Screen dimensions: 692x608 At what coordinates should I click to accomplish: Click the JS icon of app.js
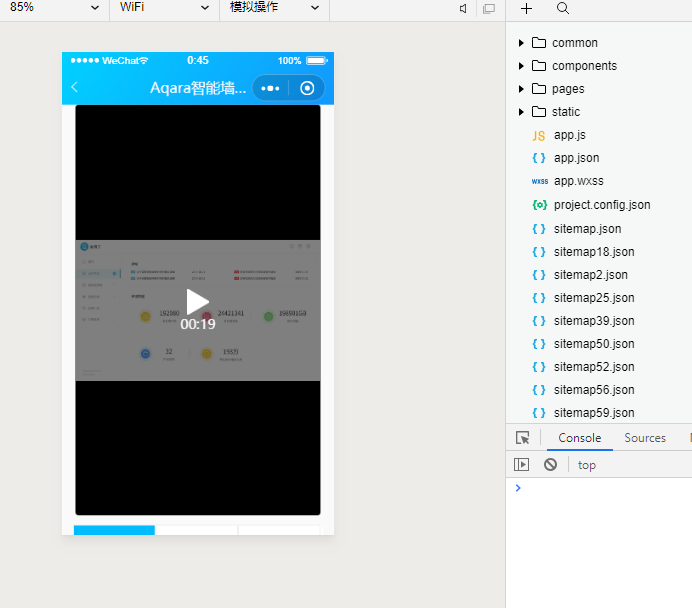tap(539, 135)
